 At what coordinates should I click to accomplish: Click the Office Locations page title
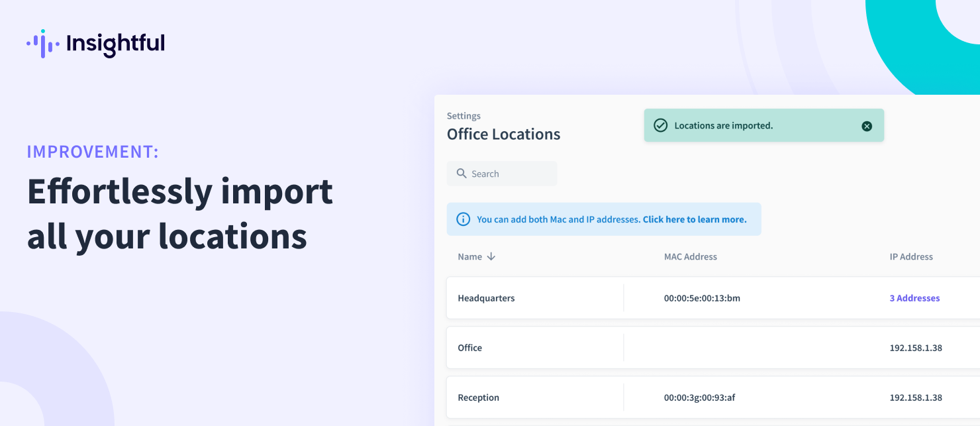click(503, 134)
